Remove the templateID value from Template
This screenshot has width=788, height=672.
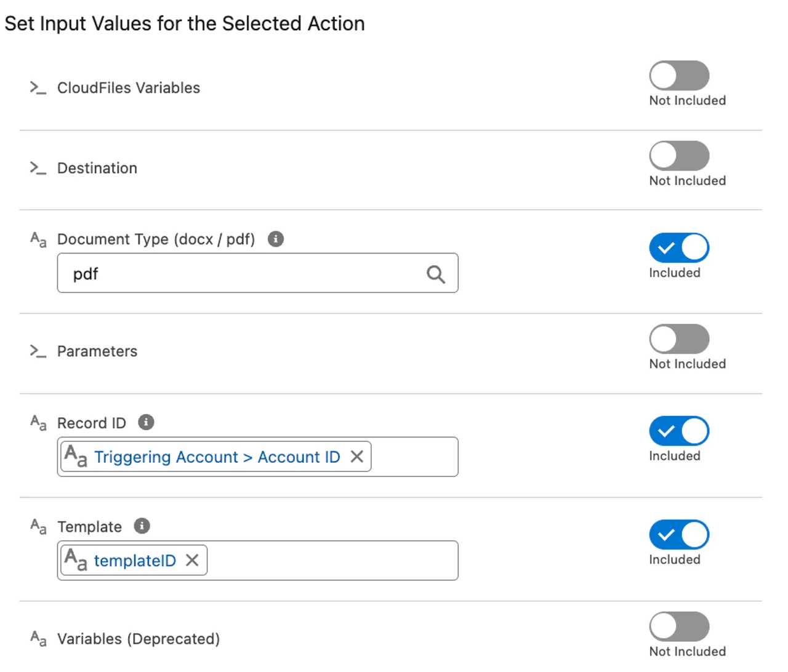coord(191,560)
